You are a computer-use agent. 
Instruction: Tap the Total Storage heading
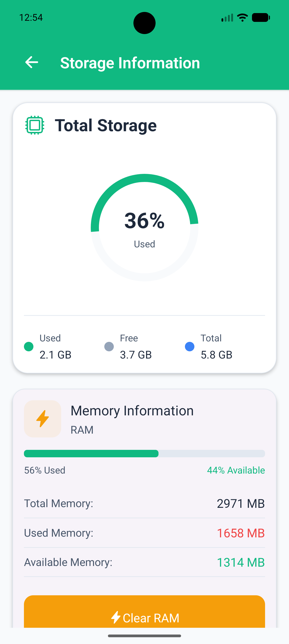pos(106,125)
